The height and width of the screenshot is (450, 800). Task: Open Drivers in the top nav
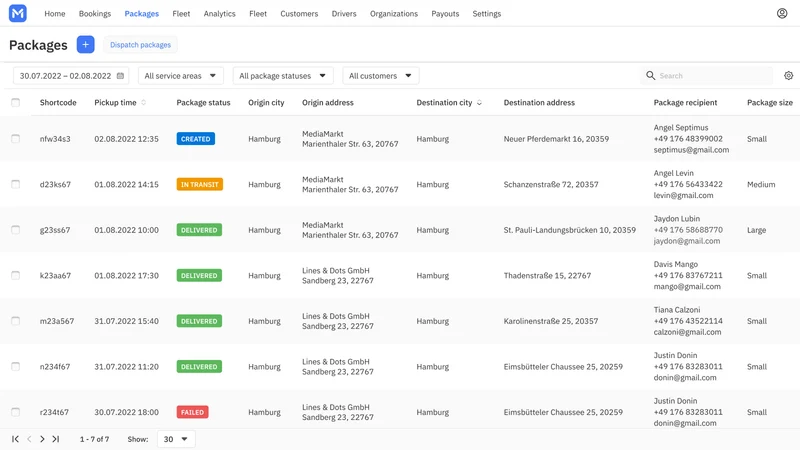point(344,14)
